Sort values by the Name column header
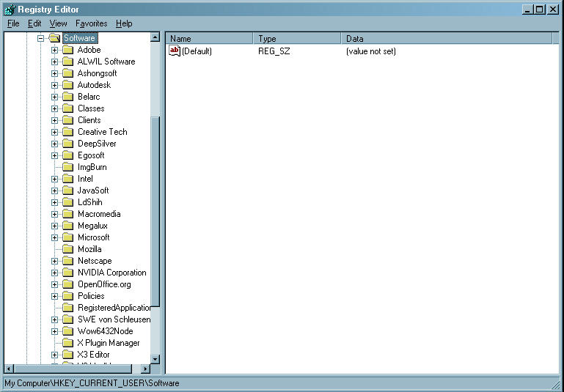Image resolution: width=564 pixels, height=392 pixels. [x=209, y=38]
